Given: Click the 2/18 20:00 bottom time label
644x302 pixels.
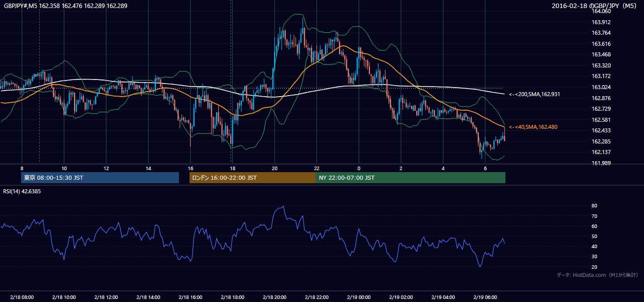Looking at the screenshot, I should (x=275, y=297).
